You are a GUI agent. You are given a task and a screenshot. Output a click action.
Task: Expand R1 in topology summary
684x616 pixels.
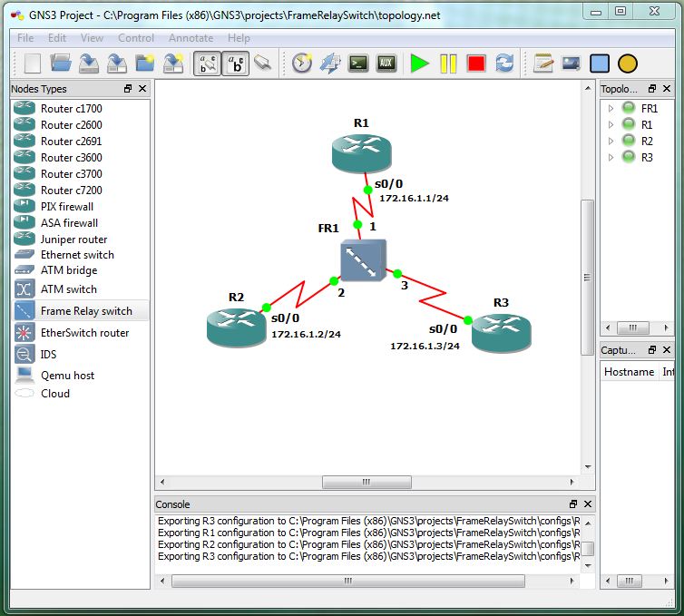(x=611, y=125)
